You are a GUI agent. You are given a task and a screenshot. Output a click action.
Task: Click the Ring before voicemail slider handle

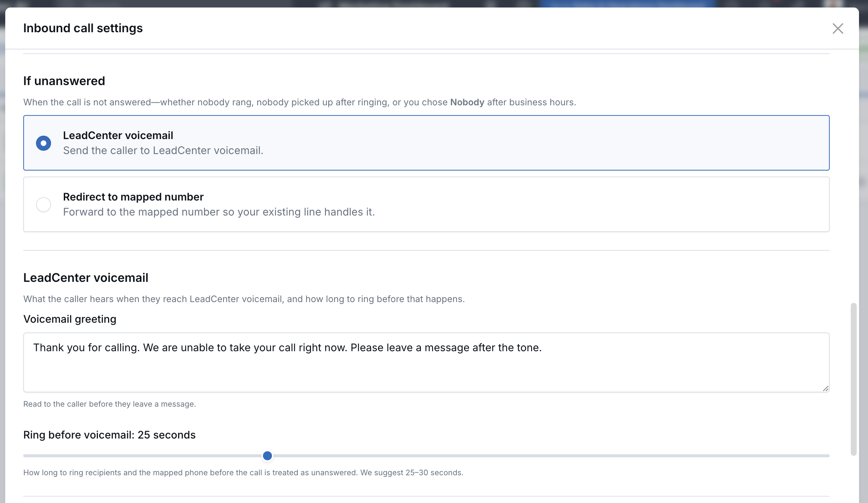click(x=267, y=456)
